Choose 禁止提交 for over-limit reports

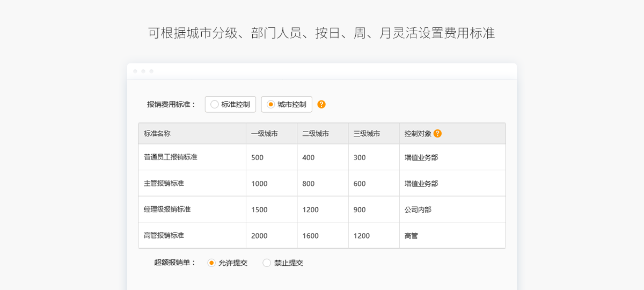[267, 263]
